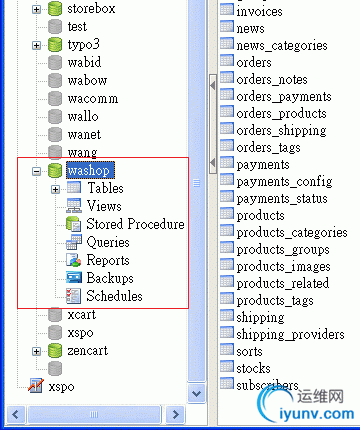Click the wallo database icon
This screenshot has width=360, height=430.
pyautogui.click(x=55, y=117)
